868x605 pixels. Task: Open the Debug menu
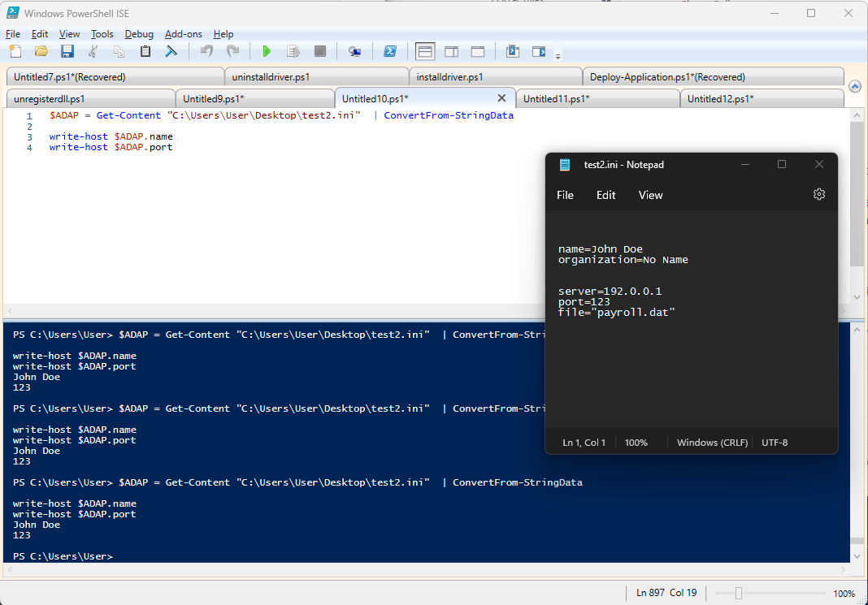(x=139, y=34)
